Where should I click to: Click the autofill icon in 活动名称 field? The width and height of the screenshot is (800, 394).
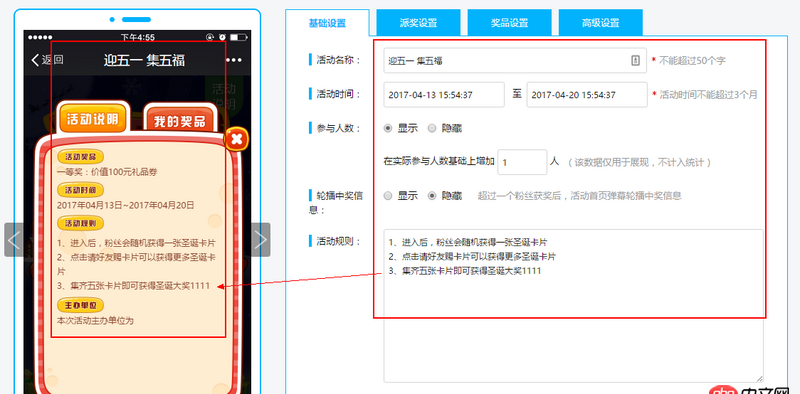635,61
